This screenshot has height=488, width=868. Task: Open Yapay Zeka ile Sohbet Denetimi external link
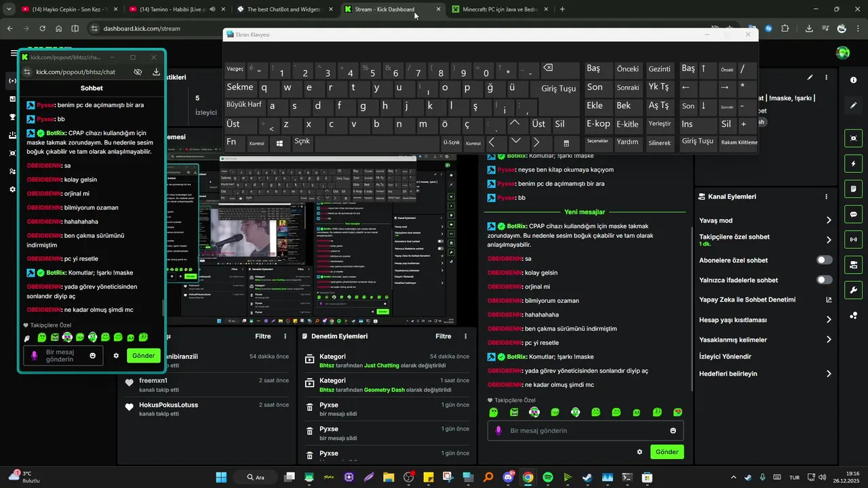point(829,300)
